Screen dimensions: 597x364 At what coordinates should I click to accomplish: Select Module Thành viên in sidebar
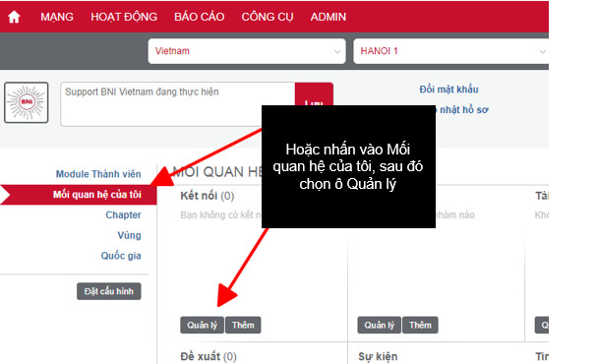98,174
